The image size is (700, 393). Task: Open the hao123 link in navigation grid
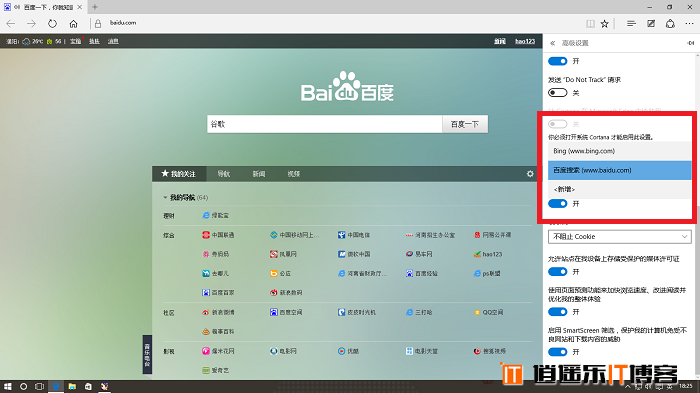point(488,254)
